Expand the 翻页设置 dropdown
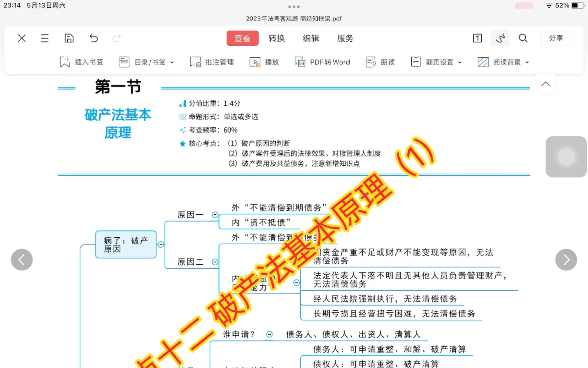This screenshot has height=368, width=588. pyautogui.click(x=436, y=62)
